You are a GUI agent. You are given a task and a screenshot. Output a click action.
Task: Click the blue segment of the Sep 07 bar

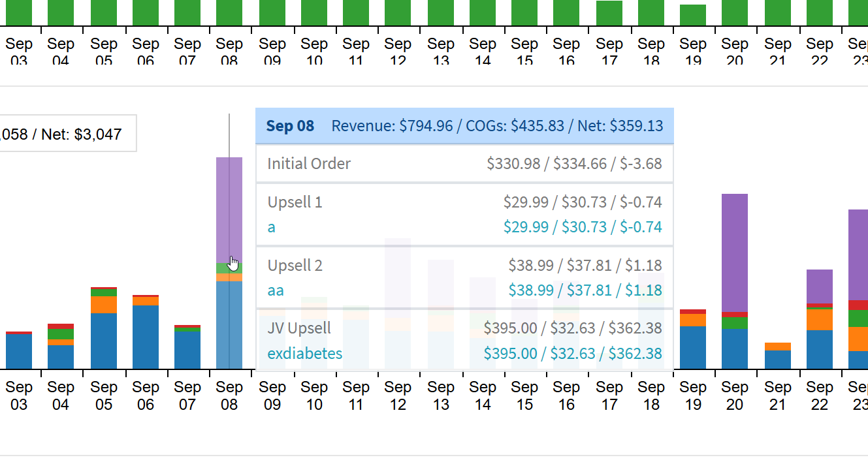[187, 350]
